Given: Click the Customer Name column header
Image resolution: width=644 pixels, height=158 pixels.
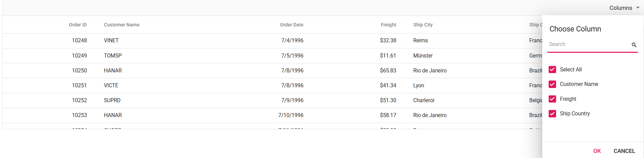Looking at the screenshot, I should click(122, 25).
